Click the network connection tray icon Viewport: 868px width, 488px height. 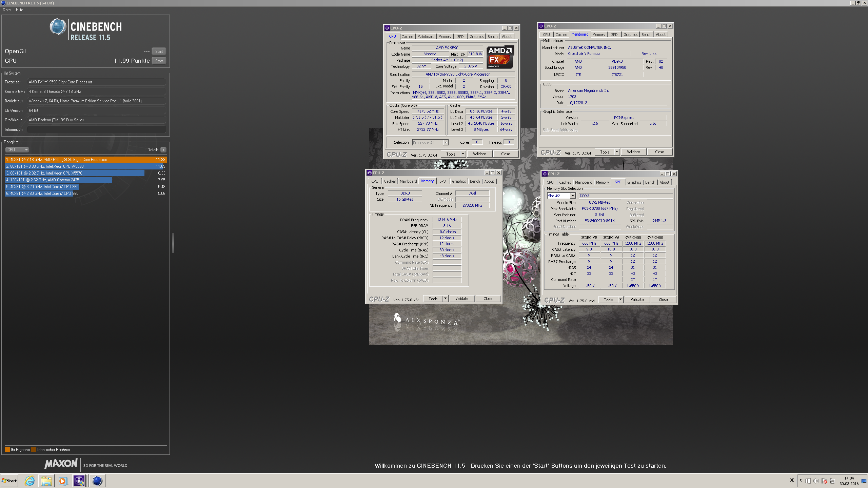coord(832,481)
